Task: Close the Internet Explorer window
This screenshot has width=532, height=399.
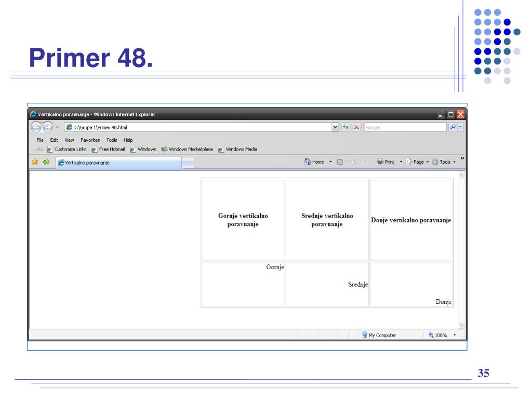Action: click(x=460, y=114)
